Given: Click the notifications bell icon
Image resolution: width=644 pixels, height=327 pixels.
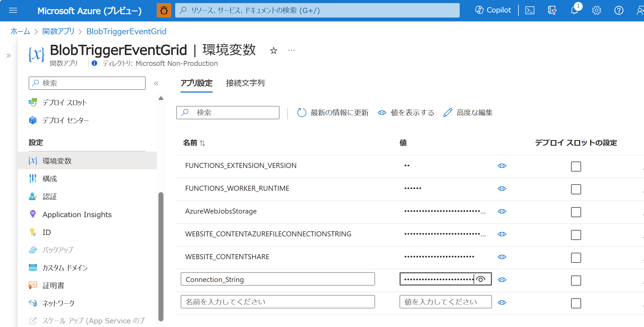Looking at the screenshot, I should point(574,11).
